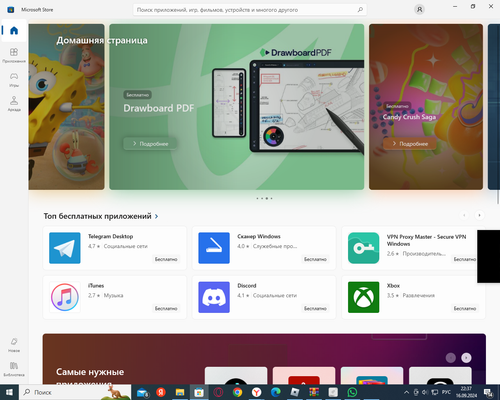Expand top free apps list chevron

point(156,217)
